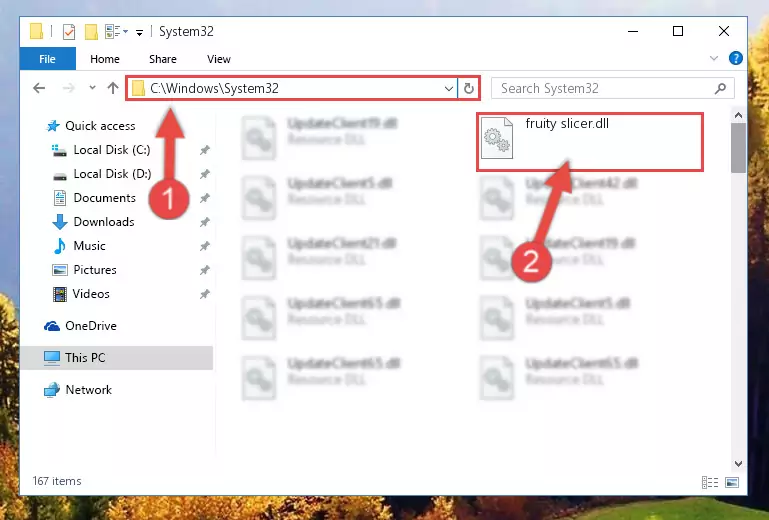Open Pictures from the sidebar

tap(95, 270)
